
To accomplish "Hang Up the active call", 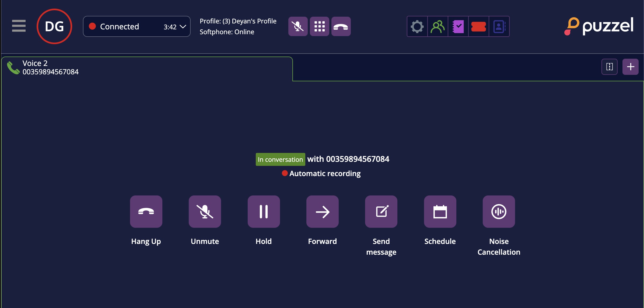I will (x=146, y=212).
